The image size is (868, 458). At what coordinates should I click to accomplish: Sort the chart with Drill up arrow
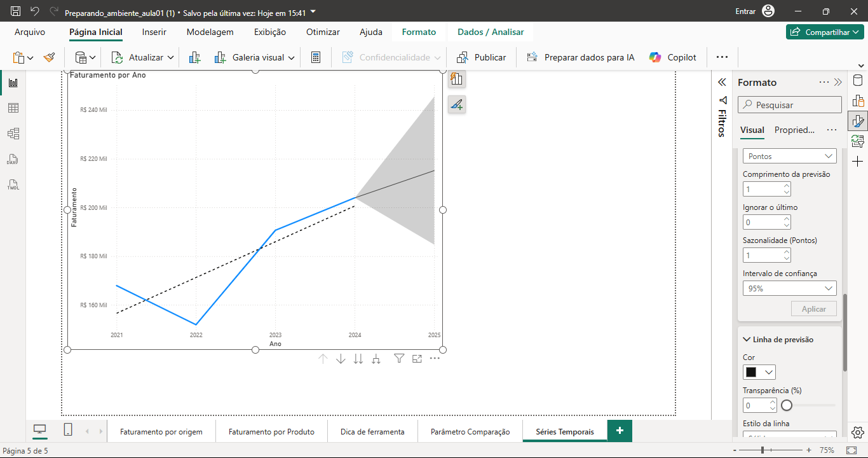323,359
